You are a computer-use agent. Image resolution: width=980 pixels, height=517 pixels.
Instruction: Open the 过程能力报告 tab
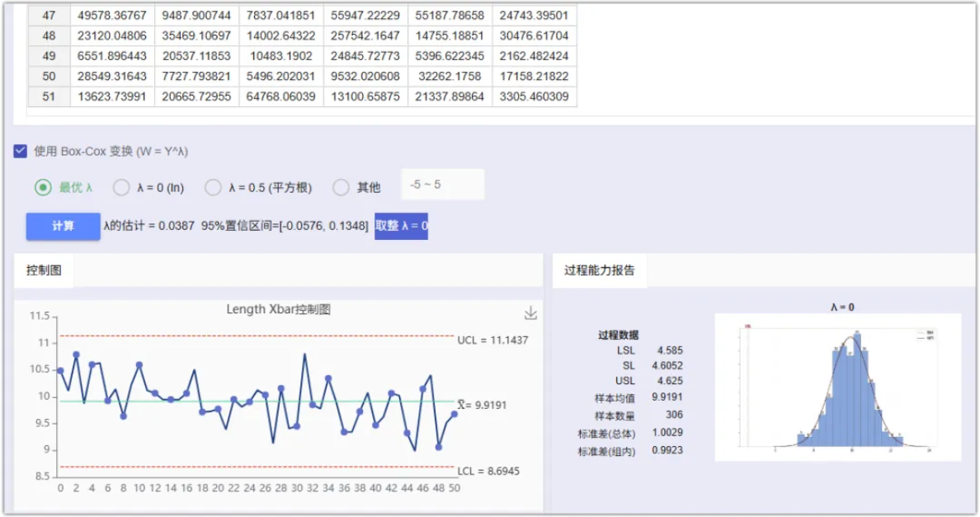click(600, 270)
